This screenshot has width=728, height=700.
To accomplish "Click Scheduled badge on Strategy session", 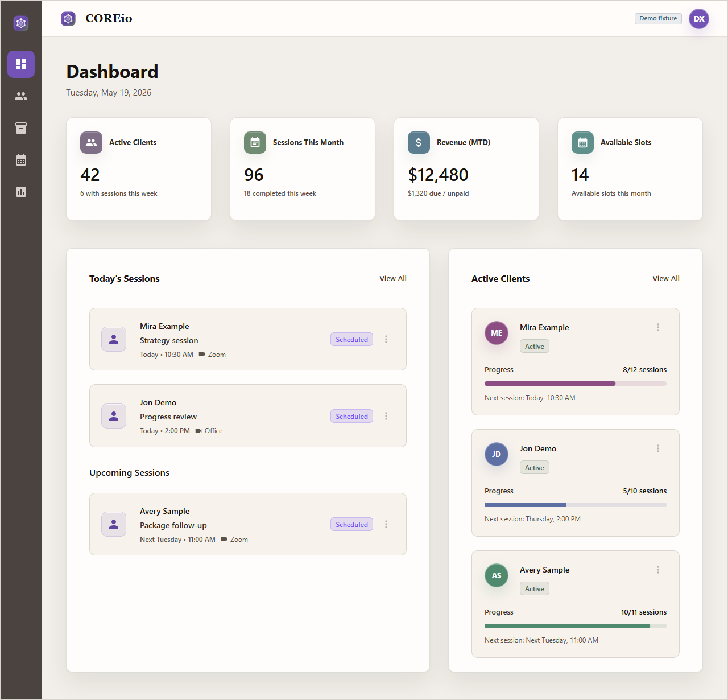I will pyautogui.click(x=351, y=339).
